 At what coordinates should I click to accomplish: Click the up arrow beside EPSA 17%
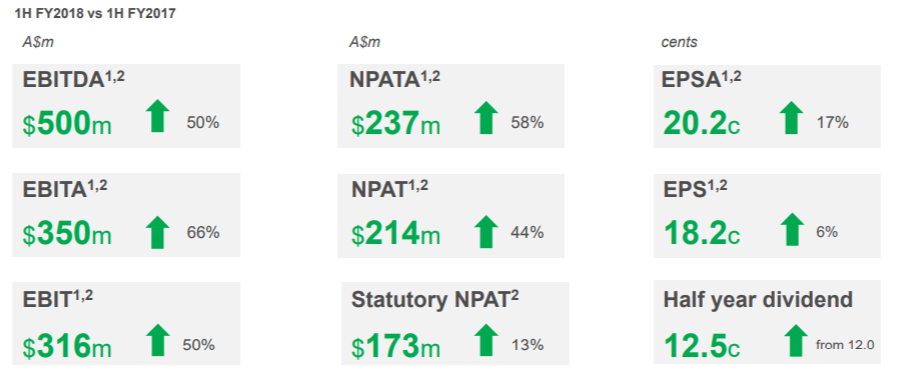click(x=791, y=117)
